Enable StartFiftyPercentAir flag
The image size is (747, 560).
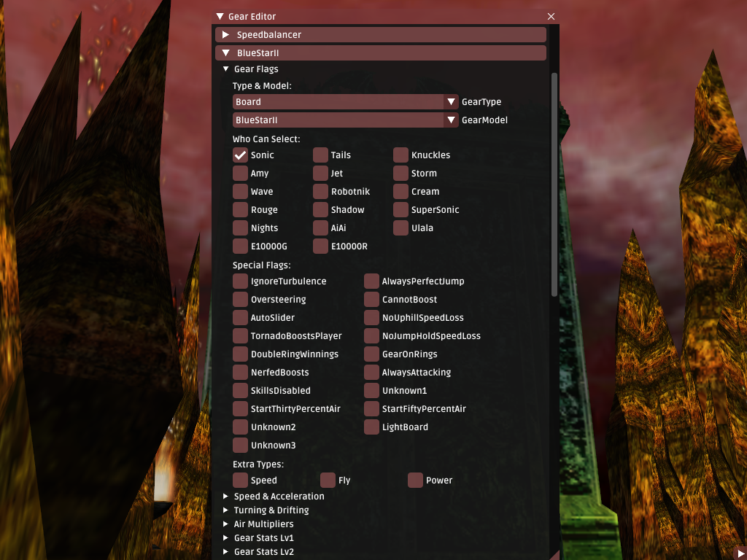pyautogui.click(x=371, y=408)
